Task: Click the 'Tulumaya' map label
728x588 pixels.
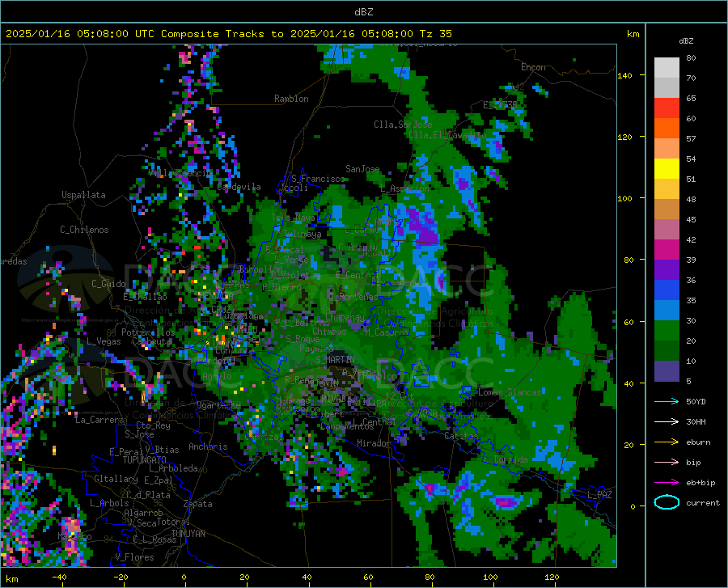Action: click(303, 234)
